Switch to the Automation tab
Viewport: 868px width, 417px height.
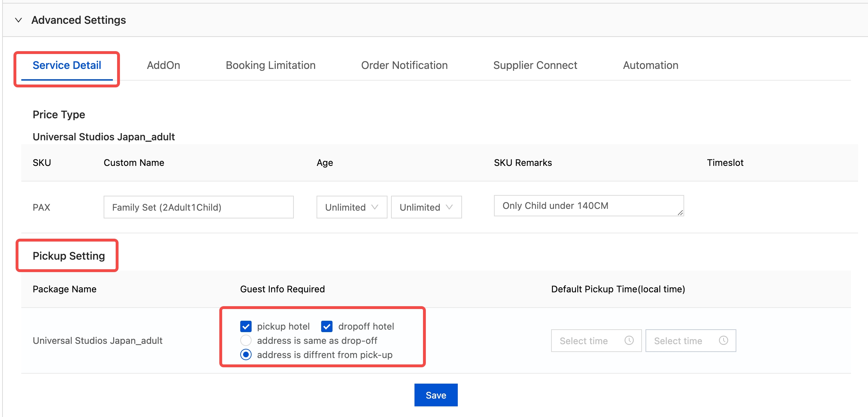(x=650, y=65)
